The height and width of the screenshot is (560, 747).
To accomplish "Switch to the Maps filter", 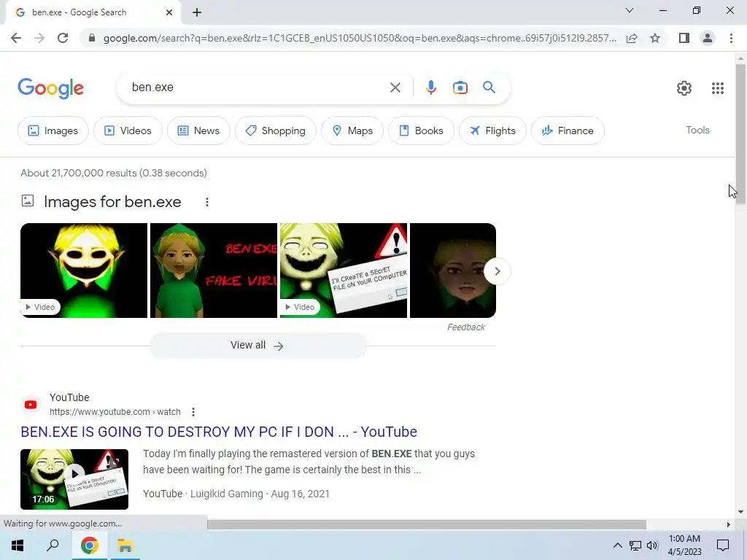I will pyautogui.click(x=352, y=131).
